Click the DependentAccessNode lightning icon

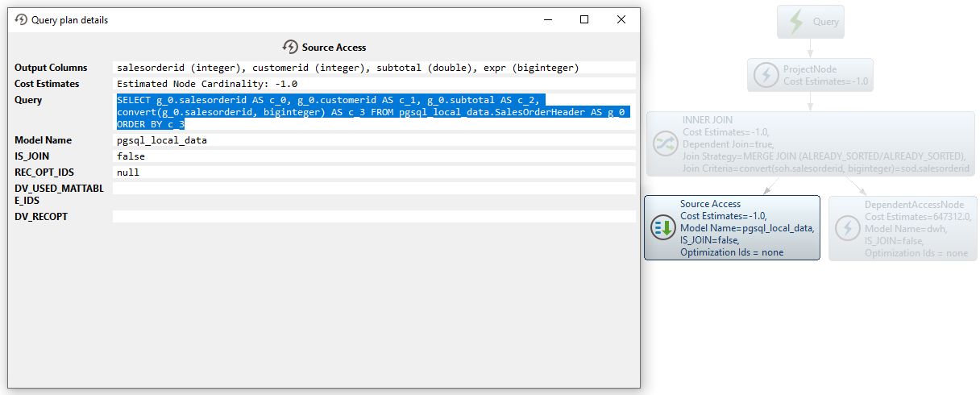tap(847, 228)
